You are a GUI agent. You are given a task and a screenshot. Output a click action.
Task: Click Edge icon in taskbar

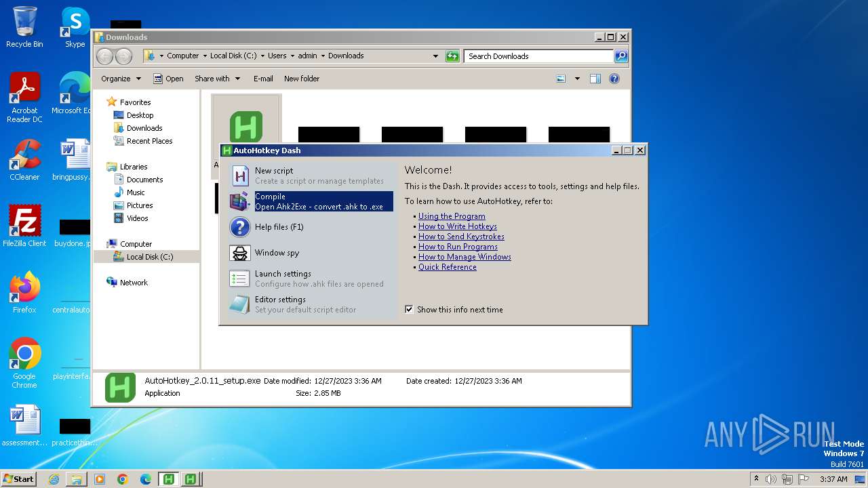coord(146,479)
